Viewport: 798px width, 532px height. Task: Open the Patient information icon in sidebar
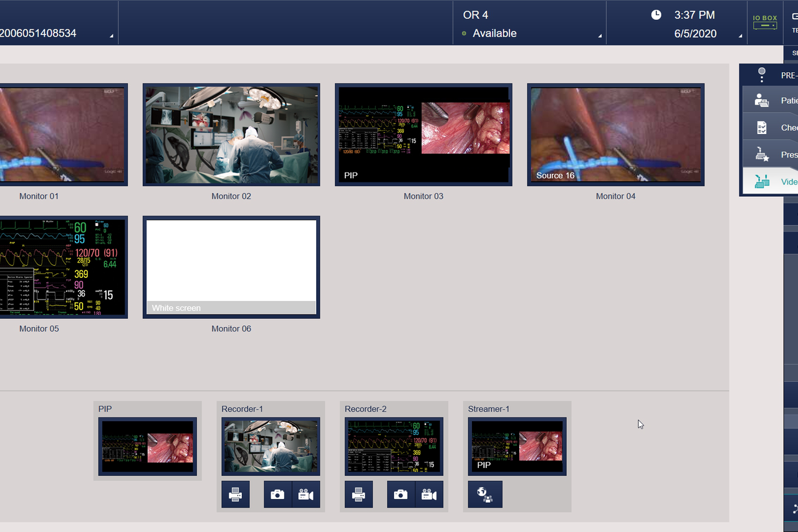(x=762, y=100)
